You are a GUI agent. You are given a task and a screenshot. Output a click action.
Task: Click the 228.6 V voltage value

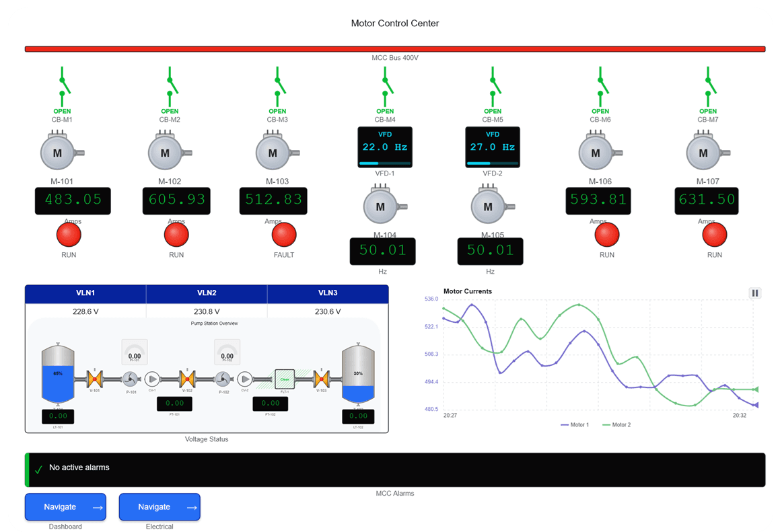coord(85,312)
